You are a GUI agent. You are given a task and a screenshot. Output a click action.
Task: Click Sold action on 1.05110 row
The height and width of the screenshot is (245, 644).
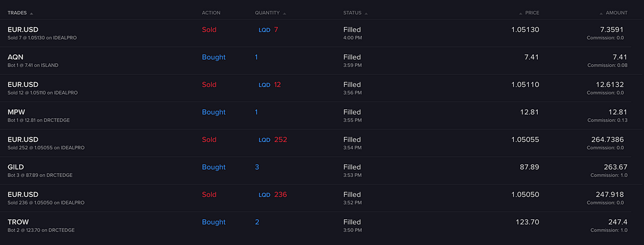pos(209,84)
